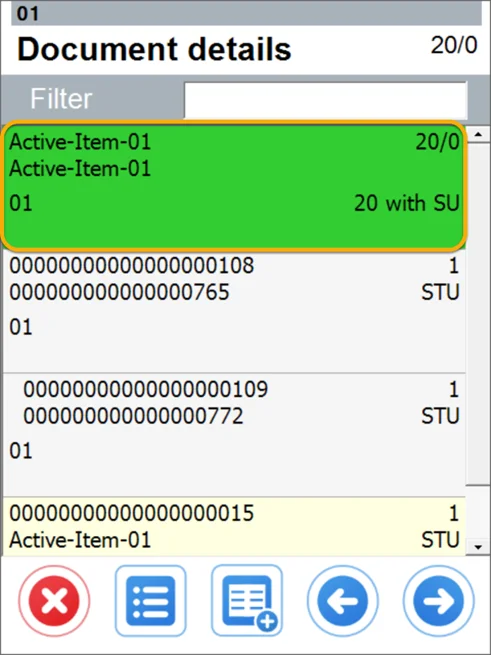The image size is (491, 655).
Task: Proceed with the right arrow icon
Action: pyautogui.click(x=439, y=601)
